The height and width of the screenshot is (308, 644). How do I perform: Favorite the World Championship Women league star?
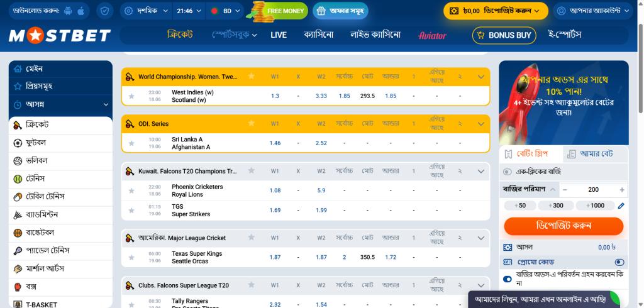252,77
